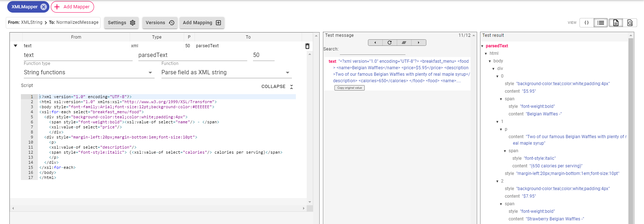
Task: Switch to list view
Action: coord(601,23)
